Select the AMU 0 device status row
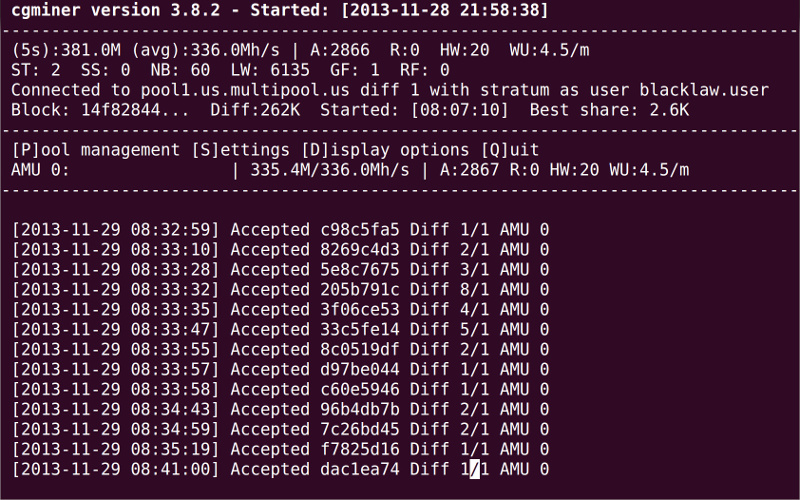 pos(350,170)
